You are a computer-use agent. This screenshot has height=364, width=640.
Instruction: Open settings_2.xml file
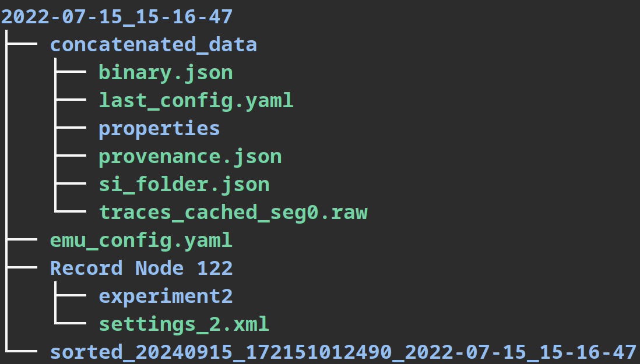[x=184, y=324]
